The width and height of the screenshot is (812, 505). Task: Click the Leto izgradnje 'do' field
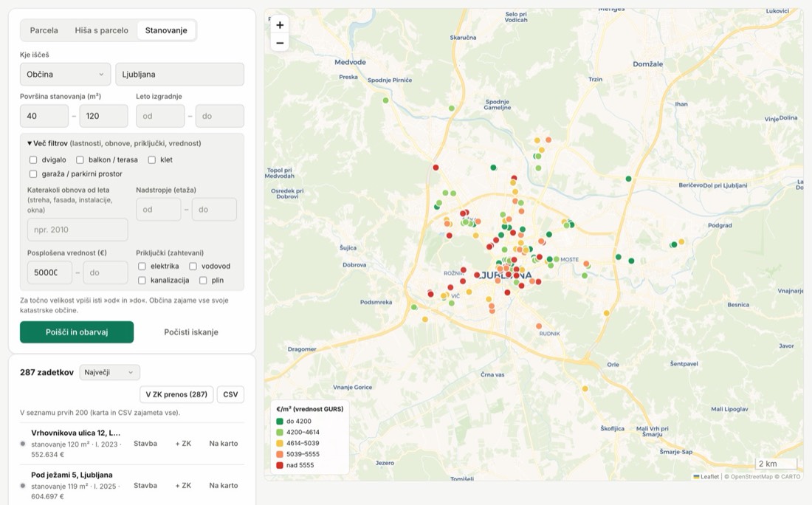(x=219, y=116)
